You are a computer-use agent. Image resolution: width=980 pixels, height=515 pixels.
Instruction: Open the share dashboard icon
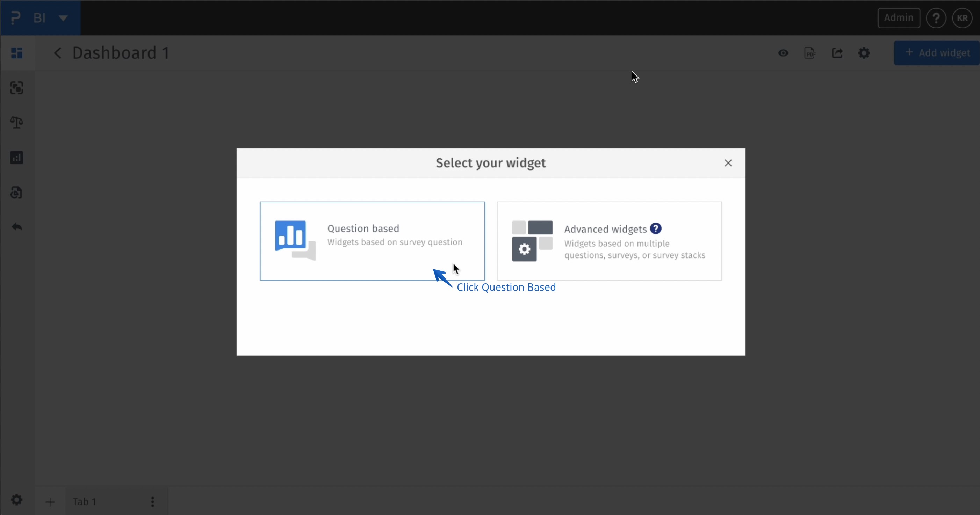837,53
